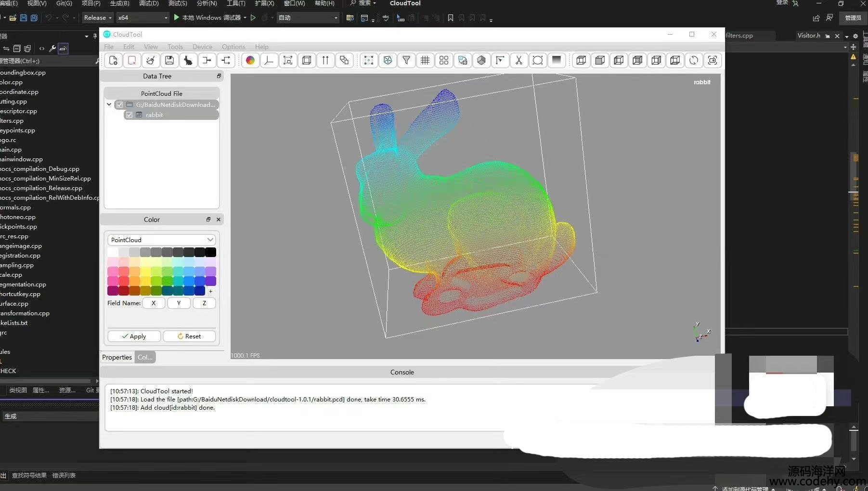Click the close cloud icon with red x
This screenshot has height=491, width=868.
(x=132, y=60)
